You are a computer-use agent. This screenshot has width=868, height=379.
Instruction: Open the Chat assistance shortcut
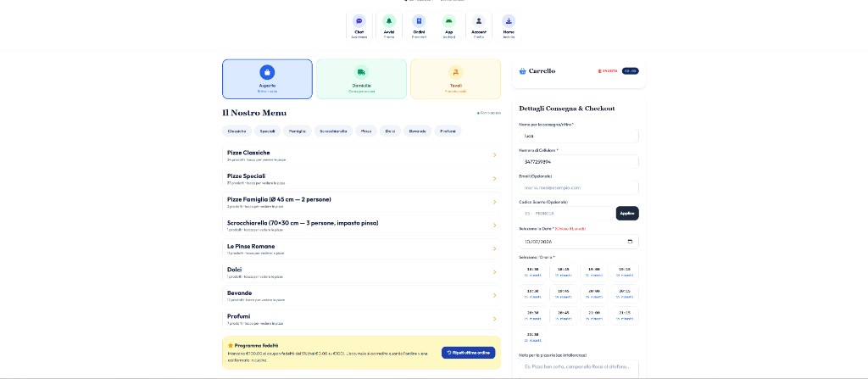(x=359, y=26)
